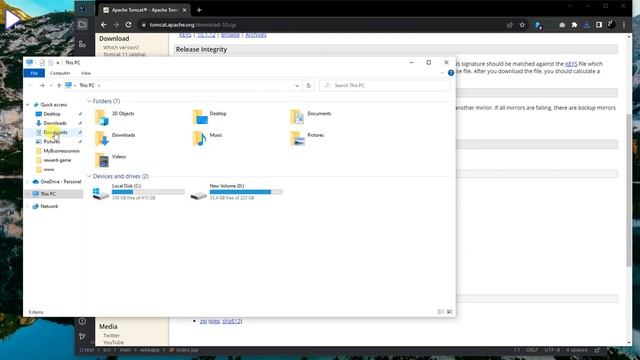Open the Computer ribbon tab
Screen dimensions: 640x360
pyautogui.click(x=60, y=73)
